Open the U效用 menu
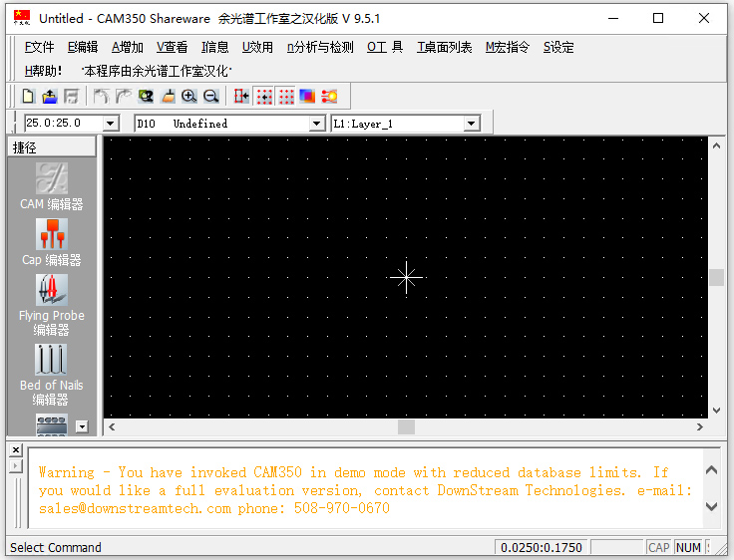The image size is (734, 560). pyautogui.click(x=257, y=47)
